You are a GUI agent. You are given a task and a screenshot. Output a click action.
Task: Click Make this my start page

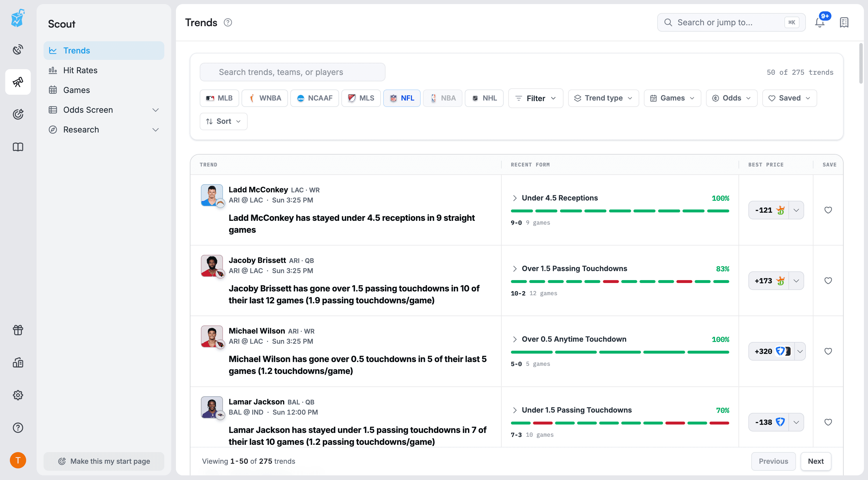[x=104, y=461]
